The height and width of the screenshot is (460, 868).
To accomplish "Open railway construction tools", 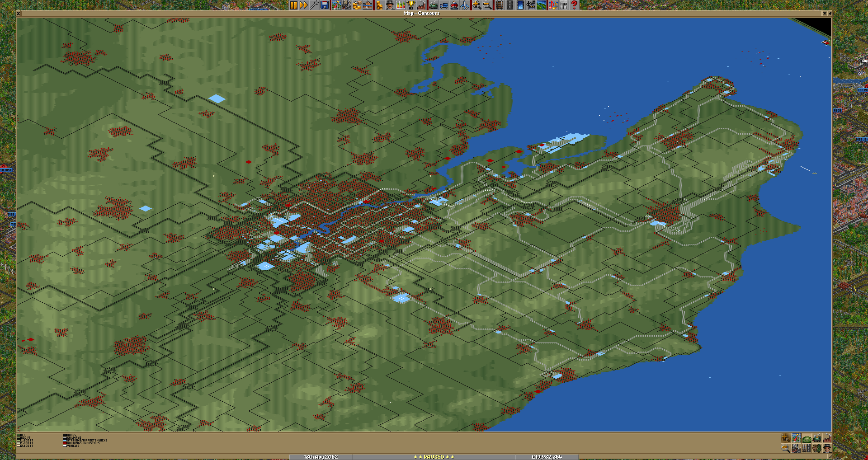I will [x=499, y=5].
